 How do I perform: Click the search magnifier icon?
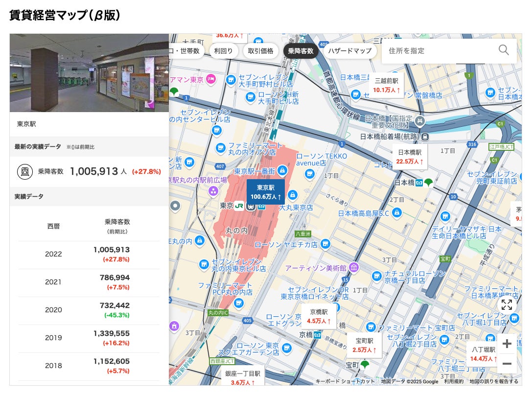504,50
